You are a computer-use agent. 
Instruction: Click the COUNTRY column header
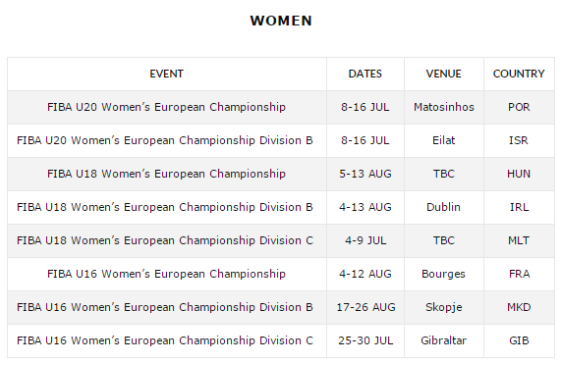click(x=519, y=74)
